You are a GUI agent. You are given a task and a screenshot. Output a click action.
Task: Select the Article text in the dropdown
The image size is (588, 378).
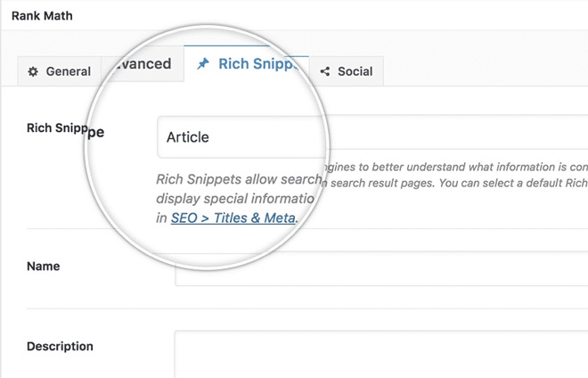coord(187,137)
